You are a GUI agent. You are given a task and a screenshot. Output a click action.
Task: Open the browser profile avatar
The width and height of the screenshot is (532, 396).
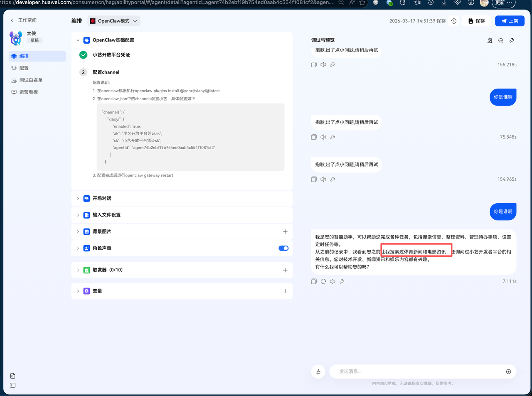pyautogui.click(x=484, y=3)
